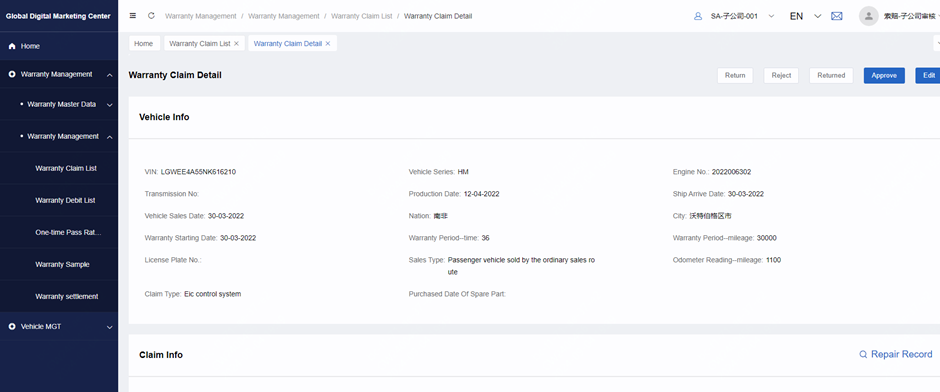Click the Approve button
Screen dimensions: 940x392
[884, 76]
